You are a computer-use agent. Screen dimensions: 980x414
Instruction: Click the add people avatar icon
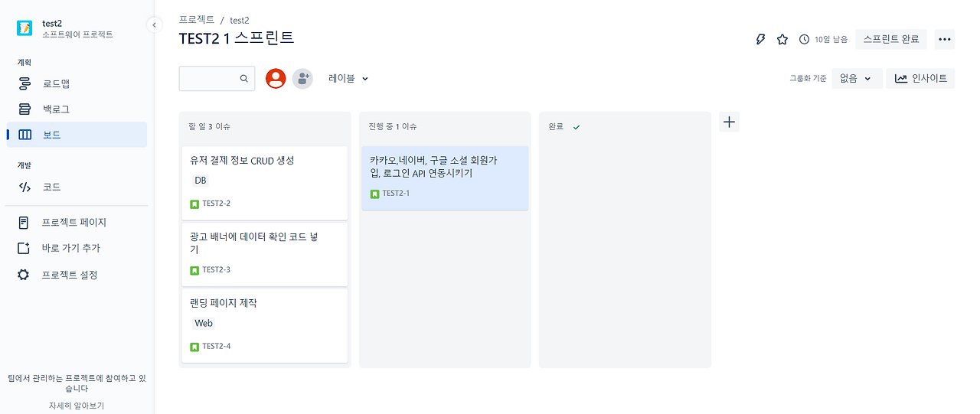tap(302, 78)
